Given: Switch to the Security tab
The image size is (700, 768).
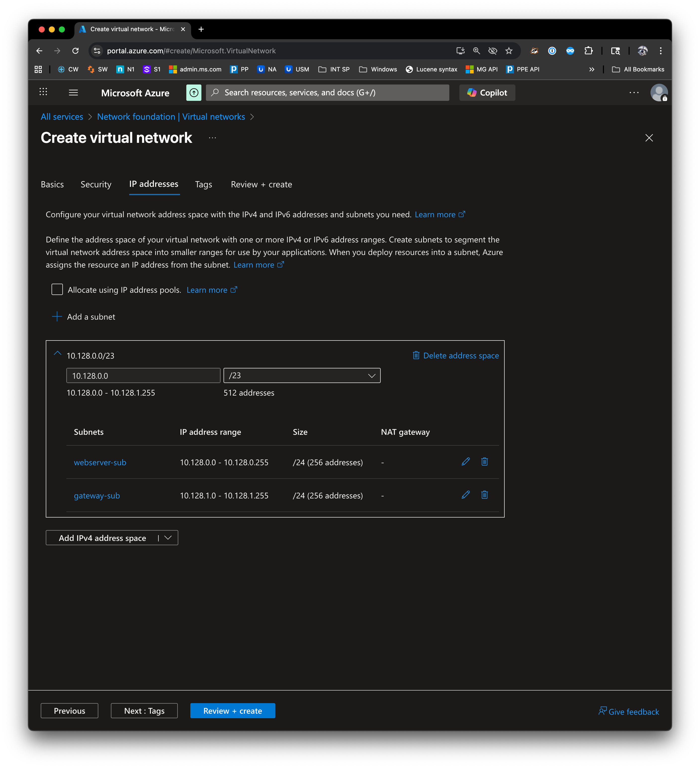Looking at the screenshot, I should click(96, 184).
